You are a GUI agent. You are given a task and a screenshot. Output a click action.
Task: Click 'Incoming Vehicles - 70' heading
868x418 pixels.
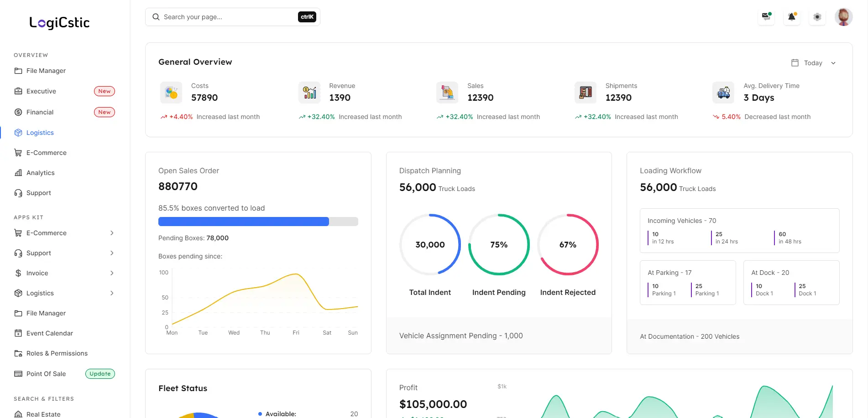pos(682,221)
